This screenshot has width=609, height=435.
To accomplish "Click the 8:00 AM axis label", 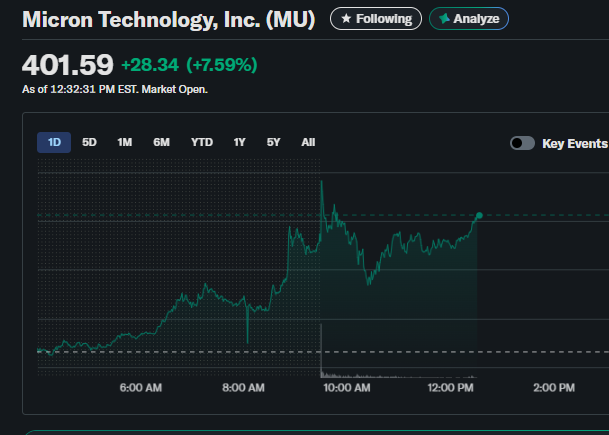I will tap(243, 388).
